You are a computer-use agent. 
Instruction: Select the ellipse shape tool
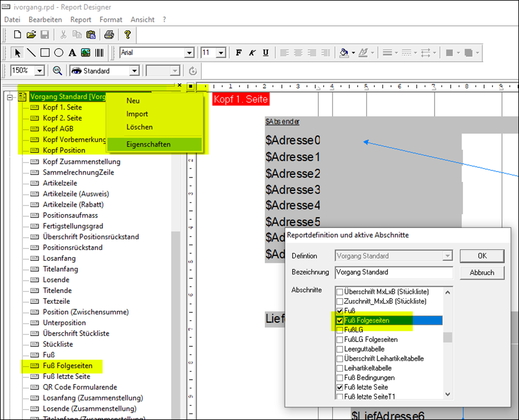tap(59, 53)
